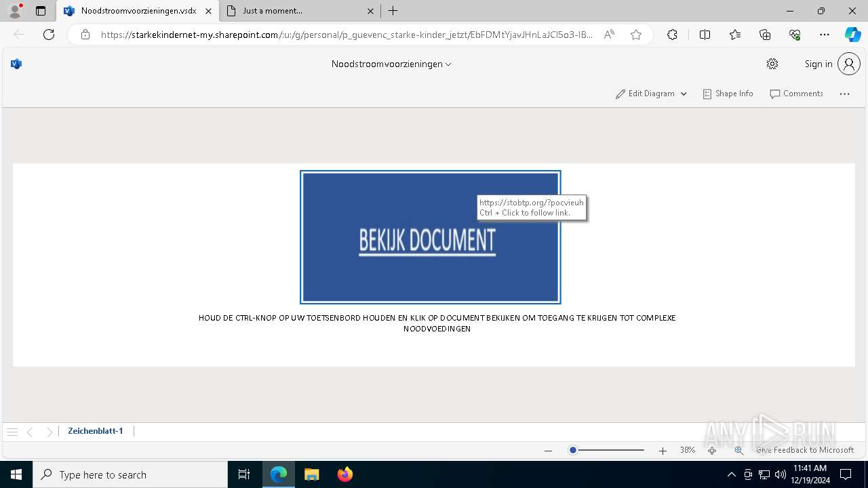Open the more options ellipsis in Visio toolbar
This screenshot has width=868, height=488.
pos(844,94)
